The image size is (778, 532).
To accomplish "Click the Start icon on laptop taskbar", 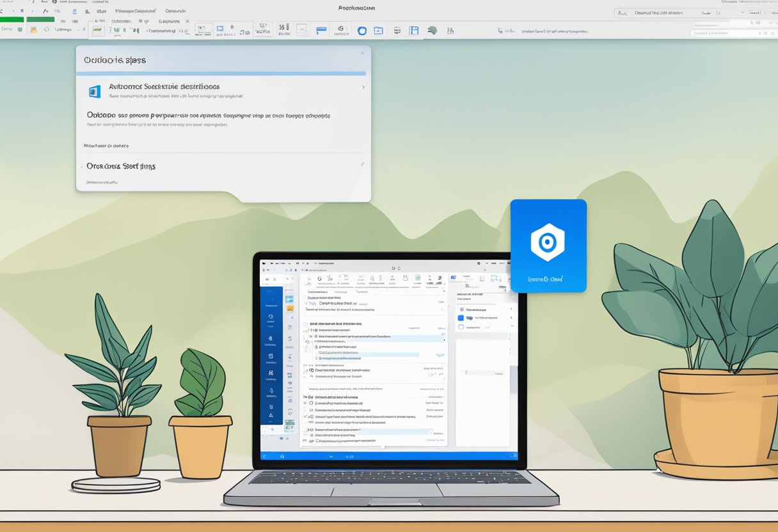I will click(x=282, y=456).
